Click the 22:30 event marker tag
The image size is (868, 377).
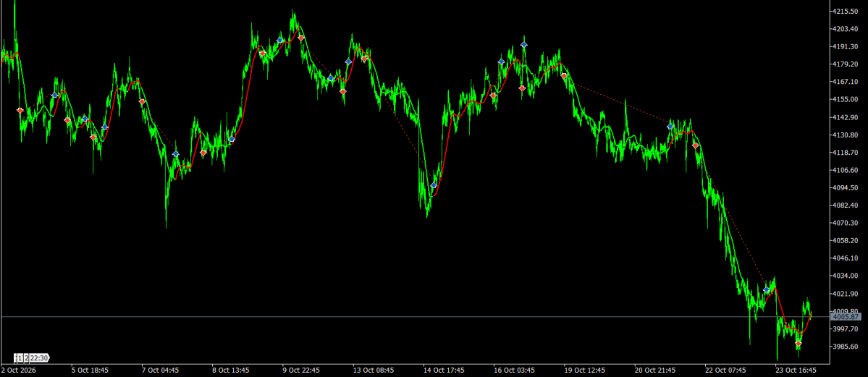pyautogui.click(x=38, y=357)
